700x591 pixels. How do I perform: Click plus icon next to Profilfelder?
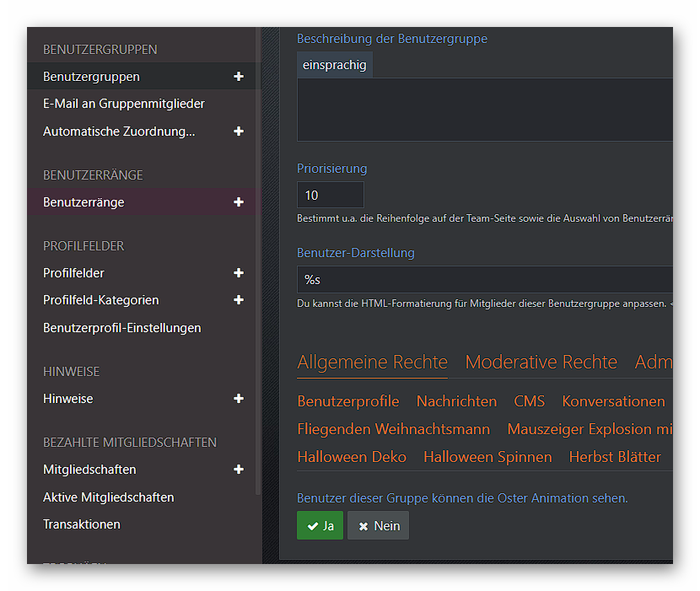tap(239, 273)
